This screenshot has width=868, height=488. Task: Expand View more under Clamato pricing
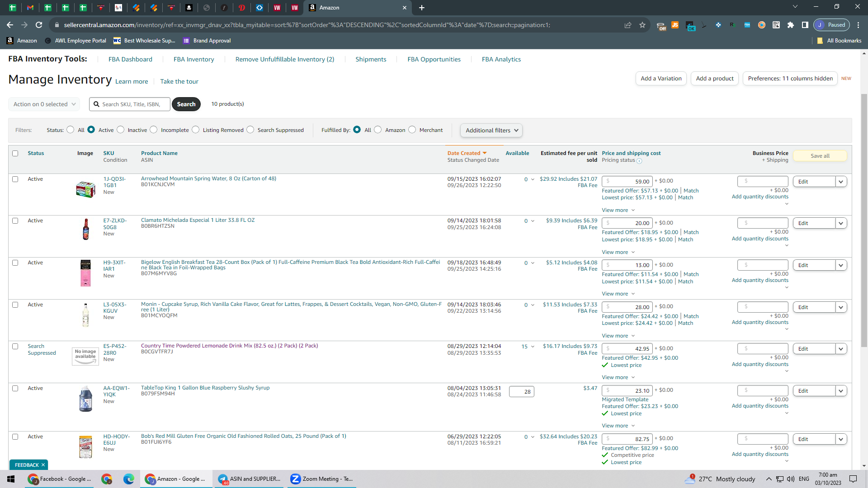618,252
